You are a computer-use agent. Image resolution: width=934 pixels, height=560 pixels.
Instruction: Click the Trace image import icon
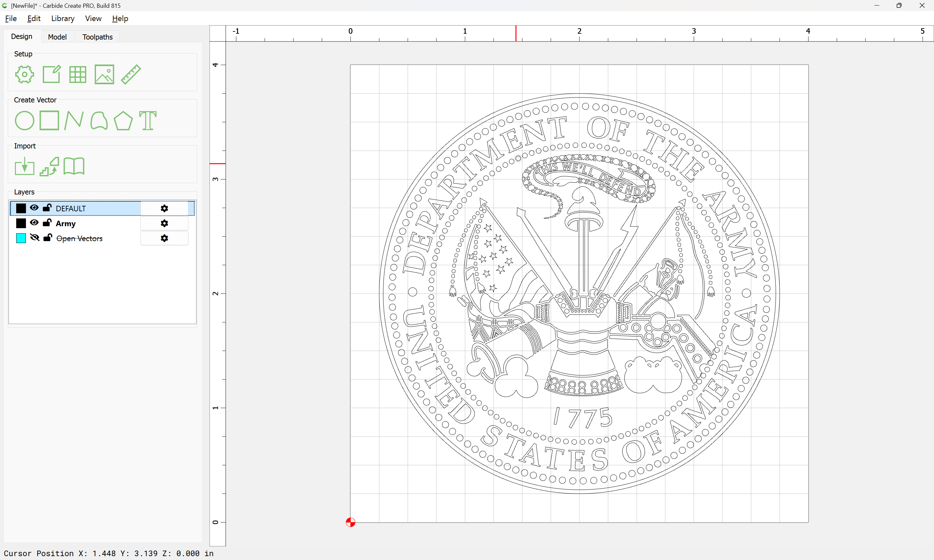(x=49, y=167)
